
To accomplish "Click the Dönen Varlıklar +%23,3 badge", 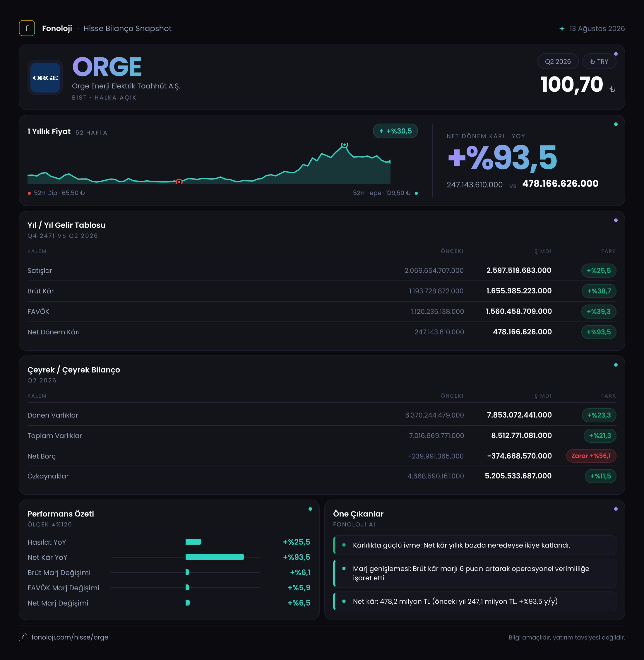I will pyautogui.click(x=599, y=415).
